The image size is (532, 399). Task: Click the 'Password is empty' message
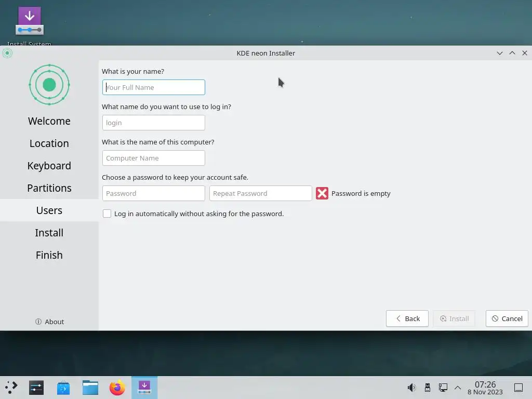point(361,193)
